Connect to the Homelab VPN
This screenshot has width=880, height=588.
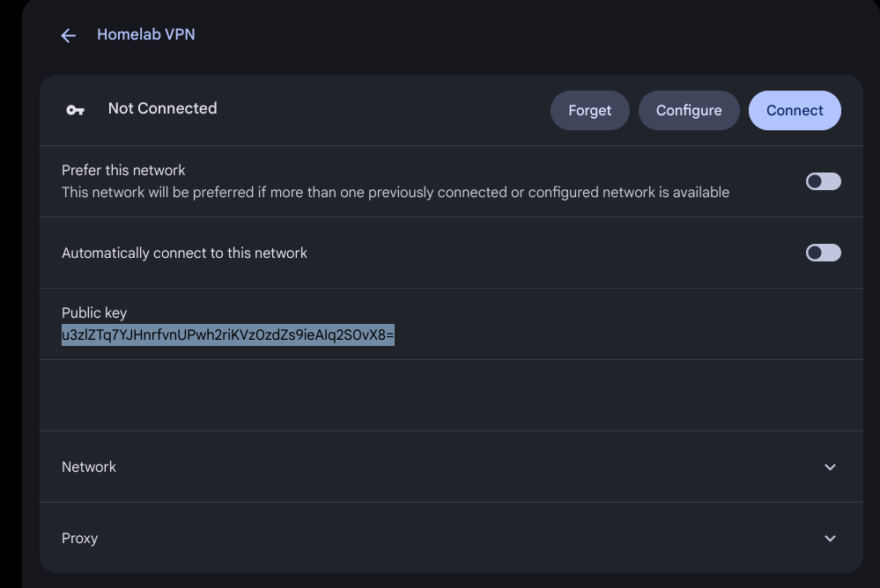(x=794, y=110)
